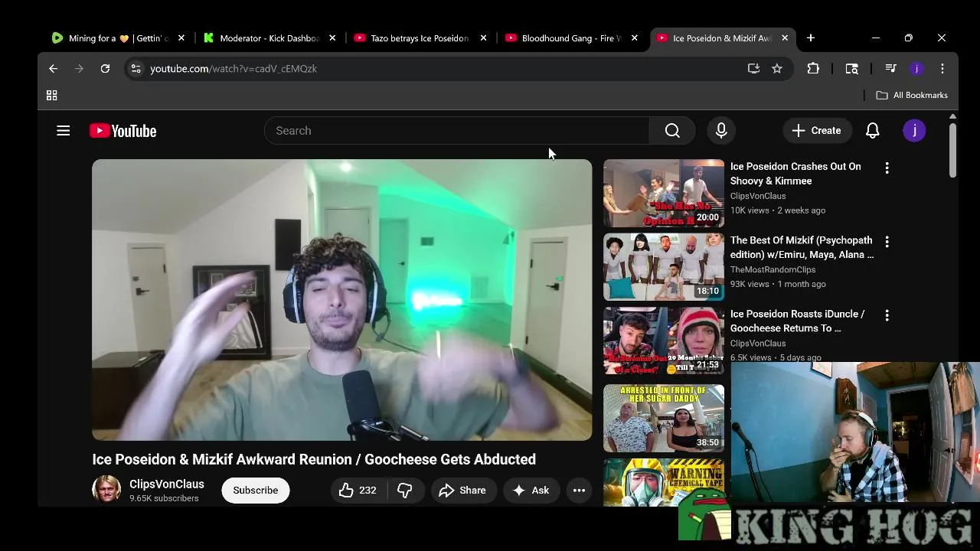Open TheMostRandomClips channel name

773,269
